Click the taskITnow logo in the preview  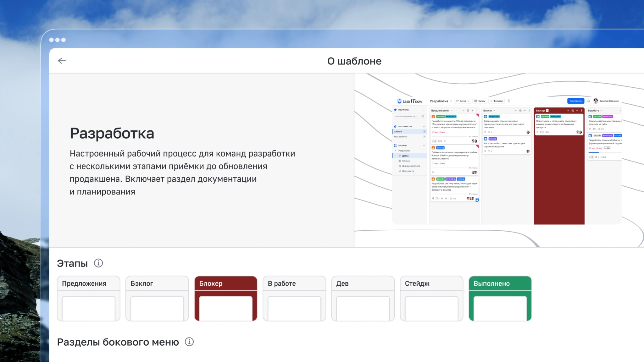409,101
